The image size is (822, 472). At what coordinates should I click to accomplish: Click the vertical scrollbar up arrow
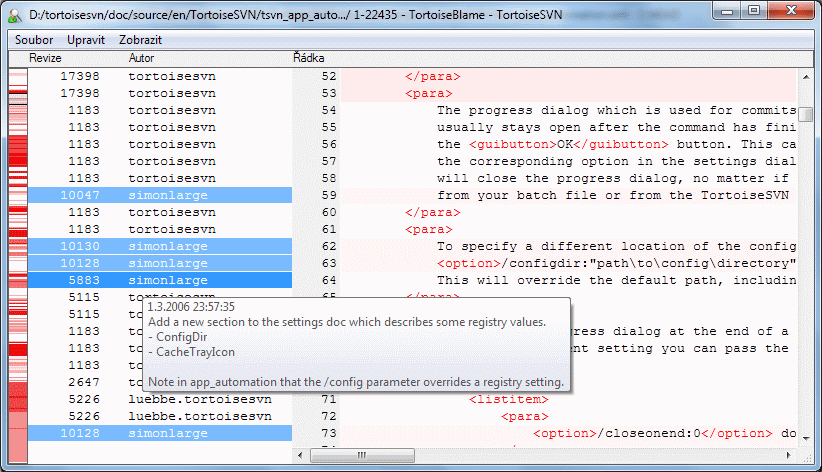point(806,77)
